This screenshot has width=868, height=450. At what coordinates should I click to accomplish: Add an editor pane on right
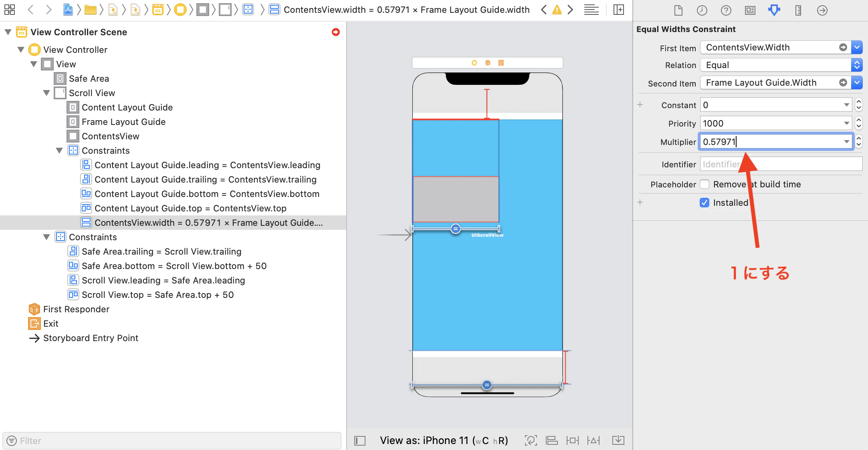pos(619,10)
